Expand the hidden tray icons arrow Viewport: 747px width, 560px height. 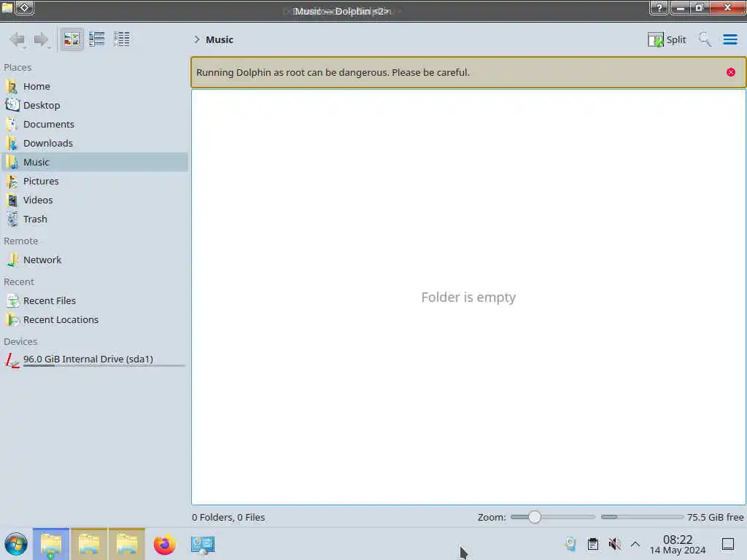(635, 544)
